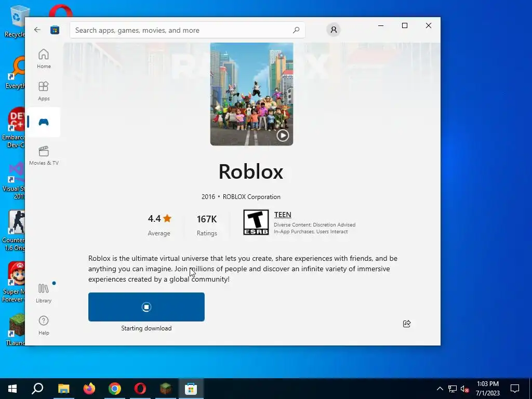
Task: Open the user account profile icon
Action: pyautogui.click(x=334, y=30)
